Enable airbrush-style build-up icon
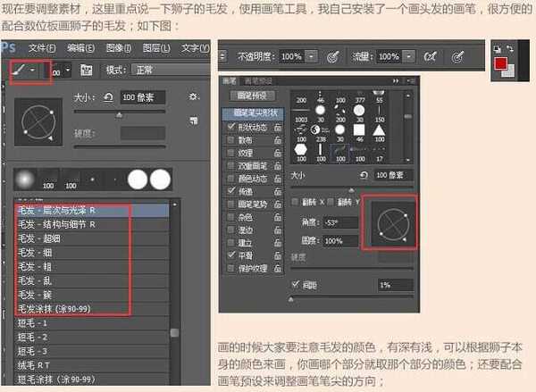The image size is (536, 392). coord(429,55)
